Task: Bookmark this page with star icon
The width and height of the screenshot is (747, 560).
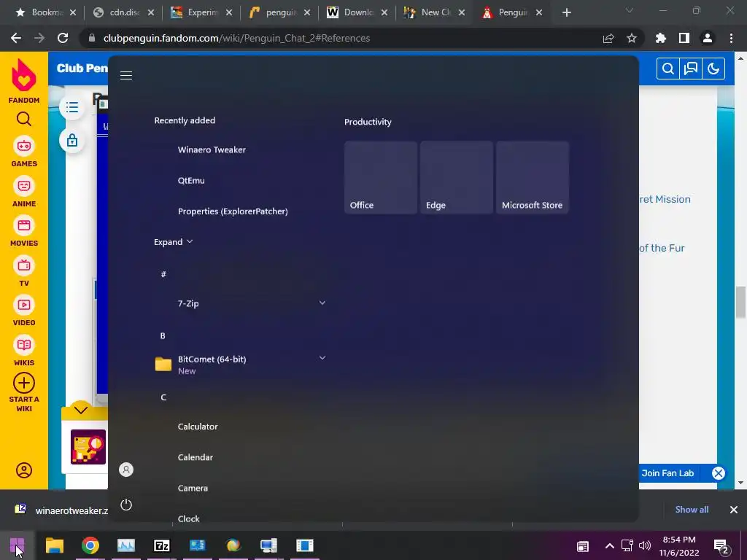Action: coord(632,38)
